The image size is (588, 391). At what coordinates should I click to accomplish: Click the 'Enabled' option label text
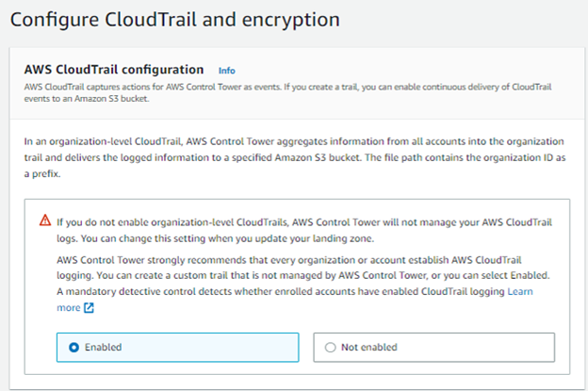pos(103,347)
